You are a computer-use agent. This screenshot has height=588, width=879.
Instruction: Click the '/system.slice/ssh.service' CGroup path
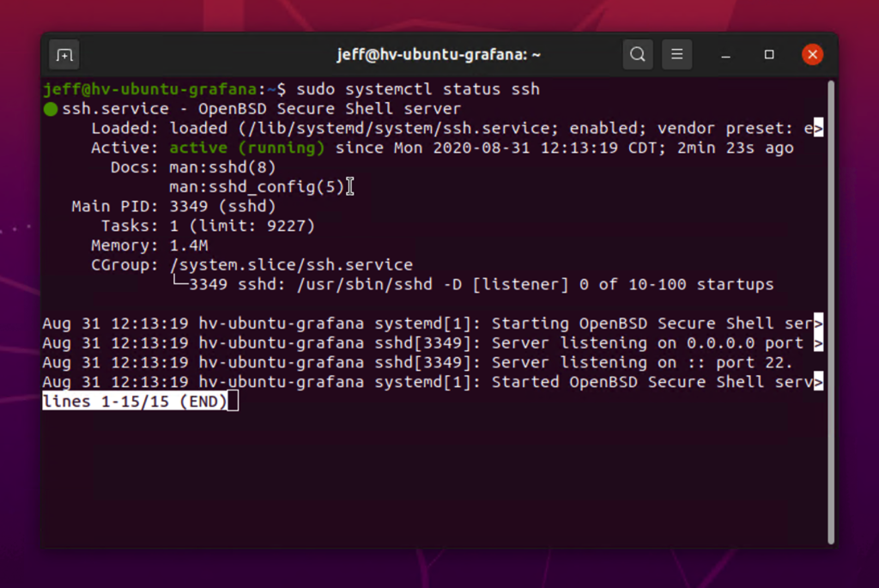coord(291,264)
